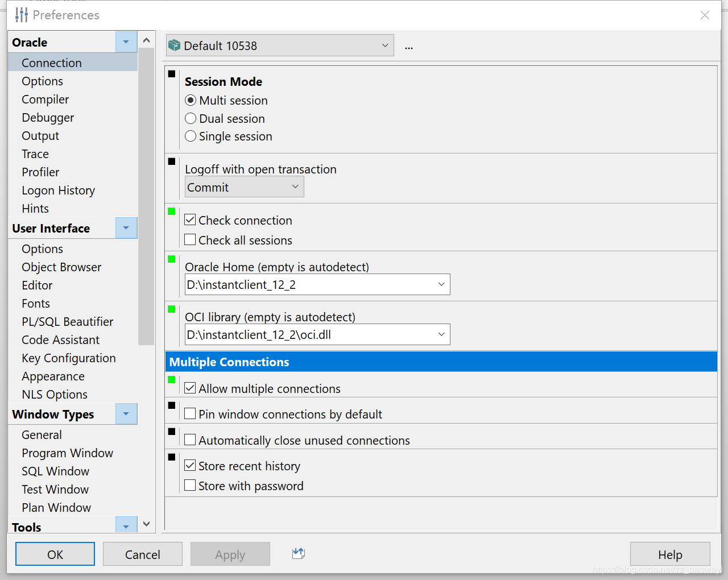Enable Pin window connections by default
728x580 pixels.
[191, 414]
